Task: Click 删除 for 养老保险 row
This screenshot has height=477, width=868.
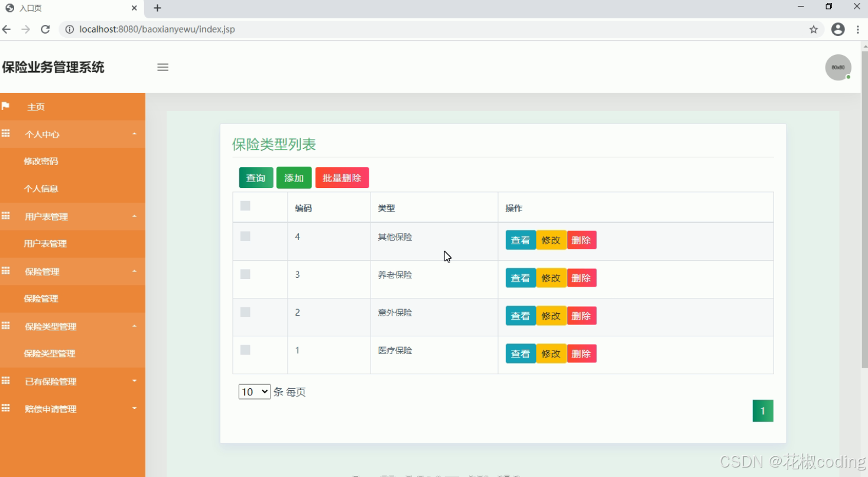Action: coord(581,278)
